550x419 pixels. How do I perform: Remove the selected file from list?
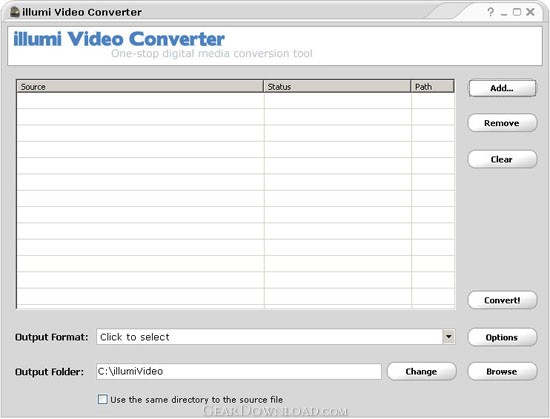(502, 123)
